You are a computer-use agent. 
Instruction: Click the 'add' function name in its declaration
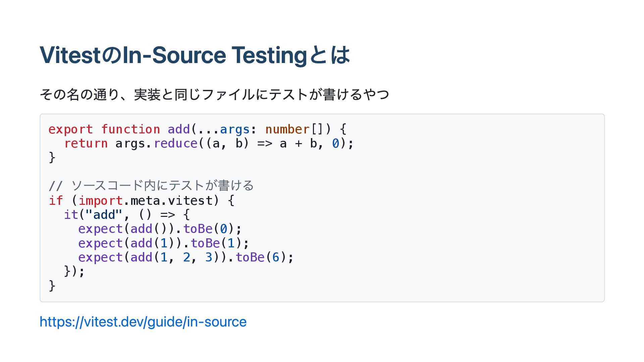[x=179, y=129]
